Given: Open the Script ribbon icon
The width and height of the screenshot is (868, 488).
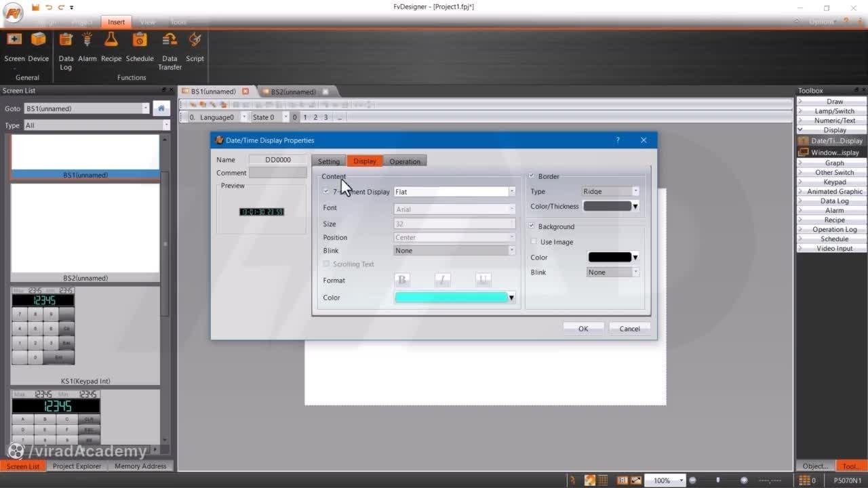Looking at the screenshot, I should point(195,41).
